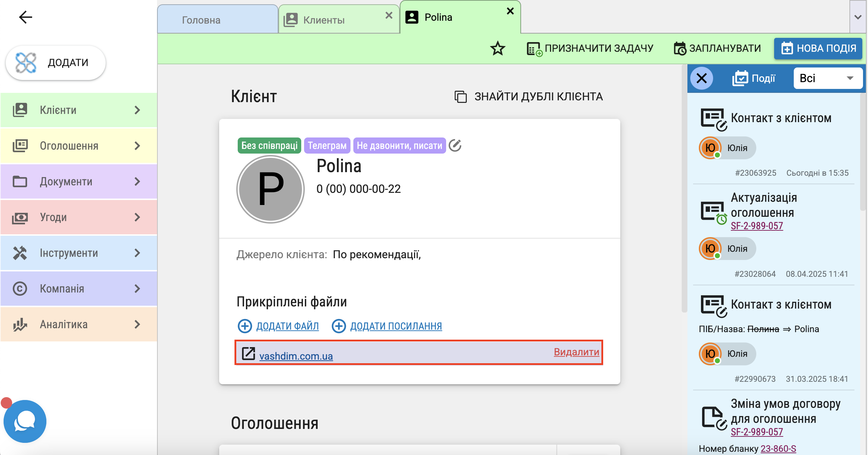
Task: Open the chat support bubble
Action: click(25, 421)
